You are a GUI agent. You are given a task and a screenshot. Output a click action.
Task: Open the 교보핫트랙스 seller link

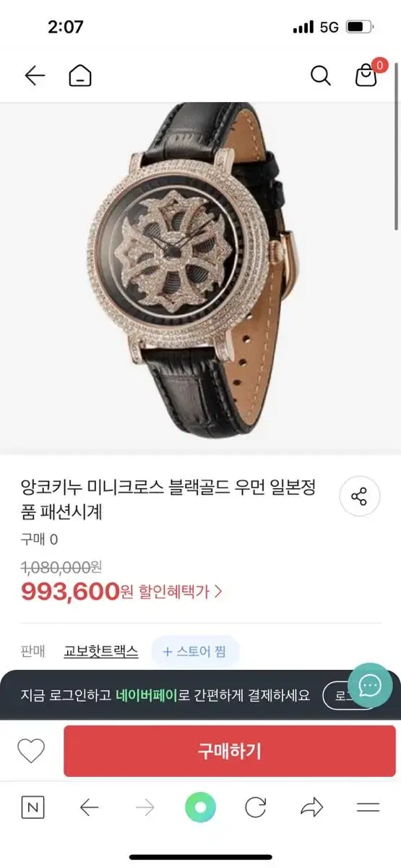(100, 651)
